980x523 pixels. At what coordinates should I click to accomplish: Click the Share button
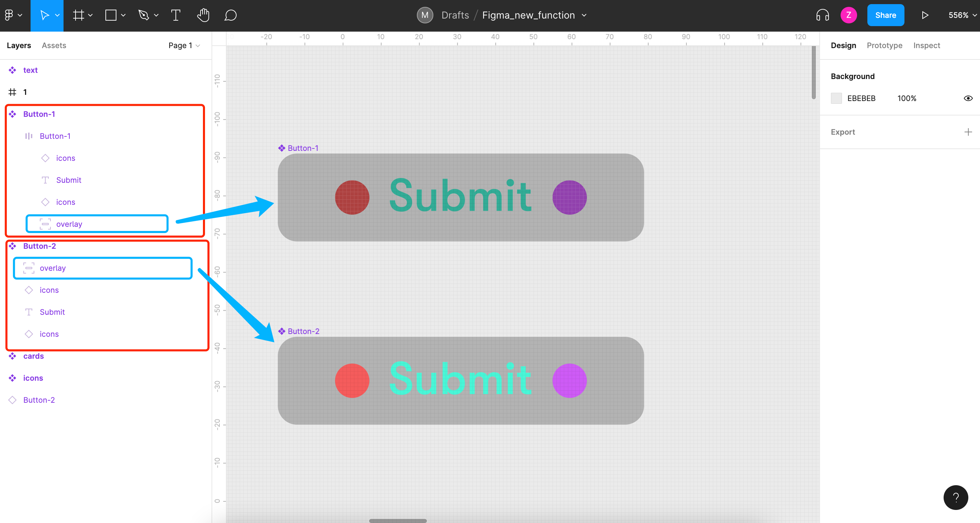coord(885,14)
